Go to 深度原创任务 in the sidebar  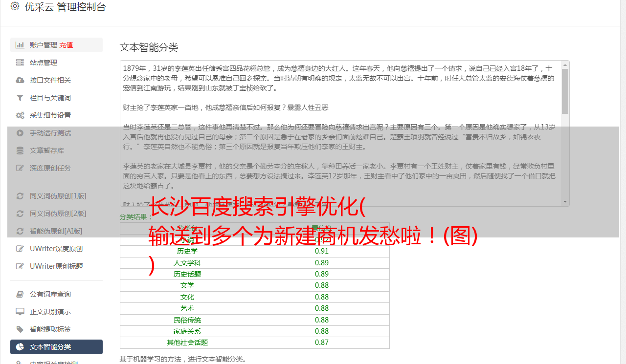(56, 168)
